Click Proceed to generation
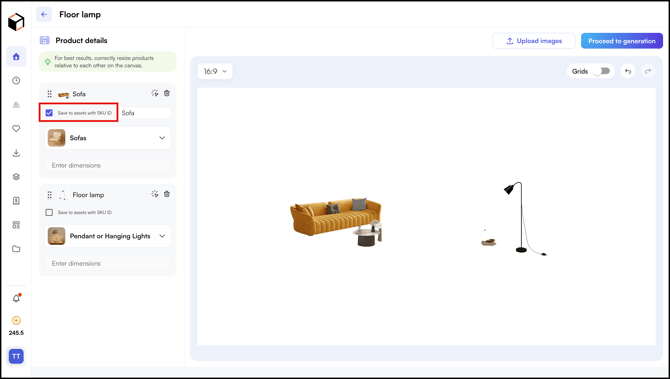 [x=622, y=41]
